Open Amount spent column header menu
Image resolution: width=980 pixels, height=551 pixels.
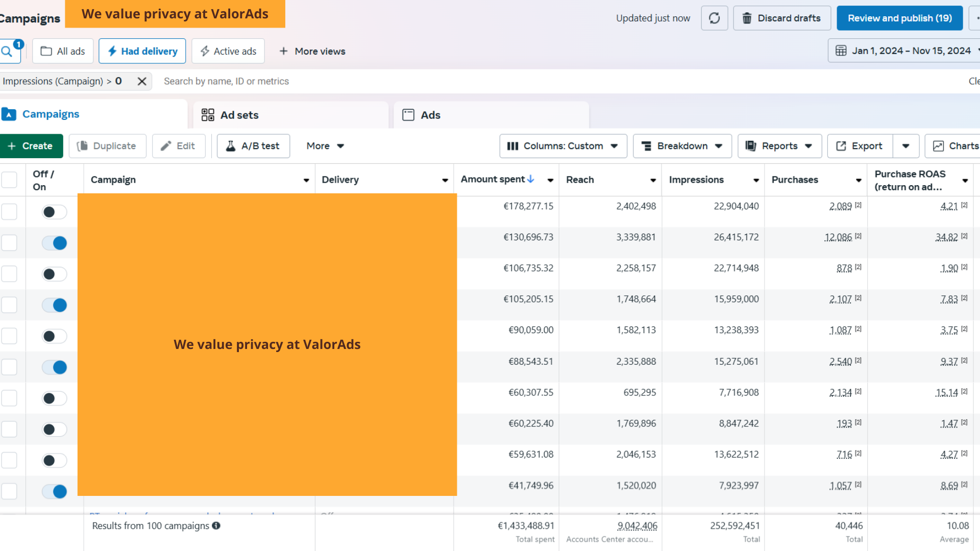tap(550, 180)
